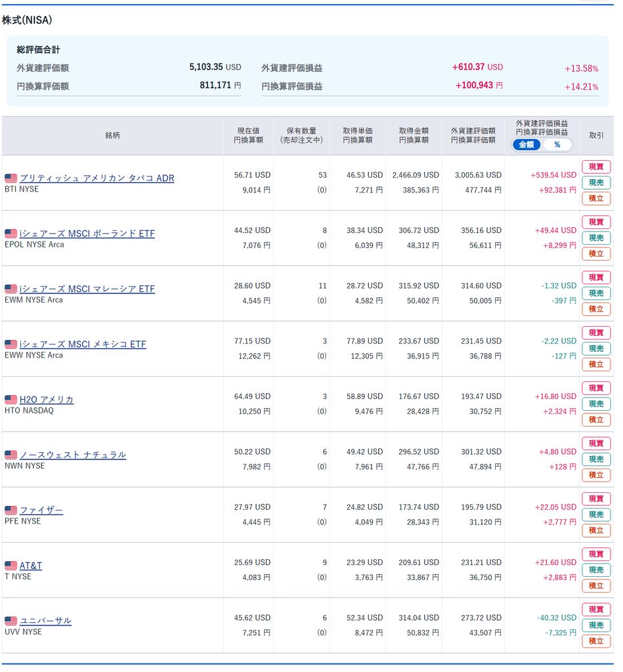Click total gain +610.37 USD
The height and width of the screenshot is (672, 623).
coord(477,68)
